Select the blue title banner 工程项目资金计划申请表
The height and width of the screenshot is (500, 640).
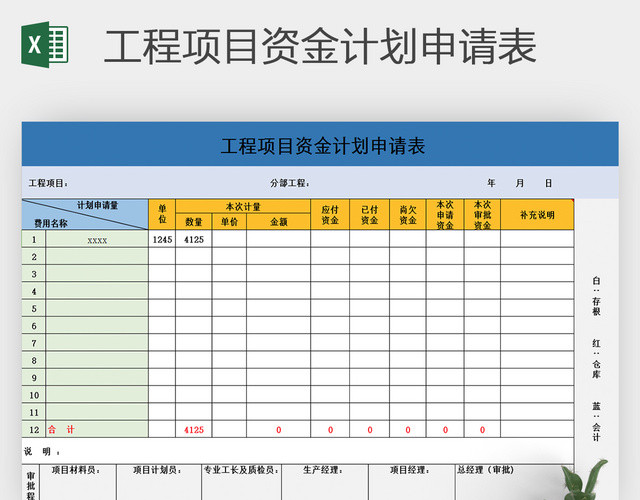click(x=320, y=144)
